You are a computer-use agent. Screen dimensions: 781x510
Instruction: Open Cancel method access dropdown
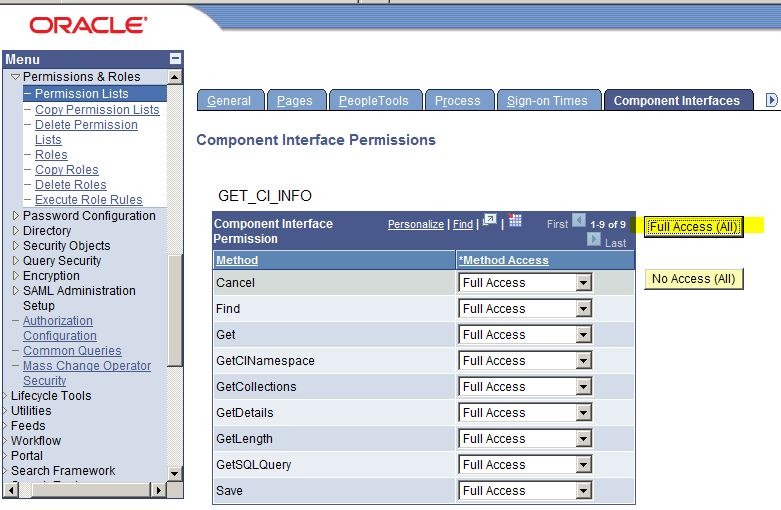click(583, 283)
